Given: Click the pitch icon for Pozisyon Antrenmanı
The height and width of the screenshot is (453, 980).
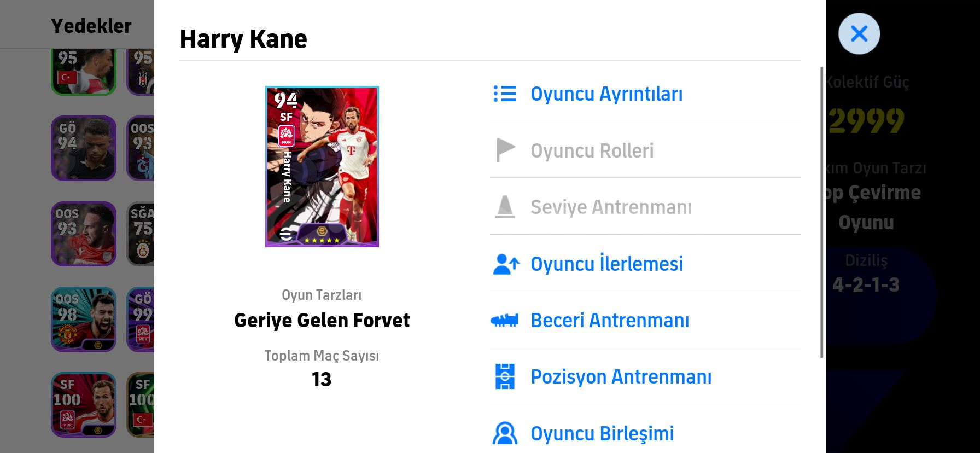Looking at the screenshot, I should pyautogui.click(x=505, y=376).
